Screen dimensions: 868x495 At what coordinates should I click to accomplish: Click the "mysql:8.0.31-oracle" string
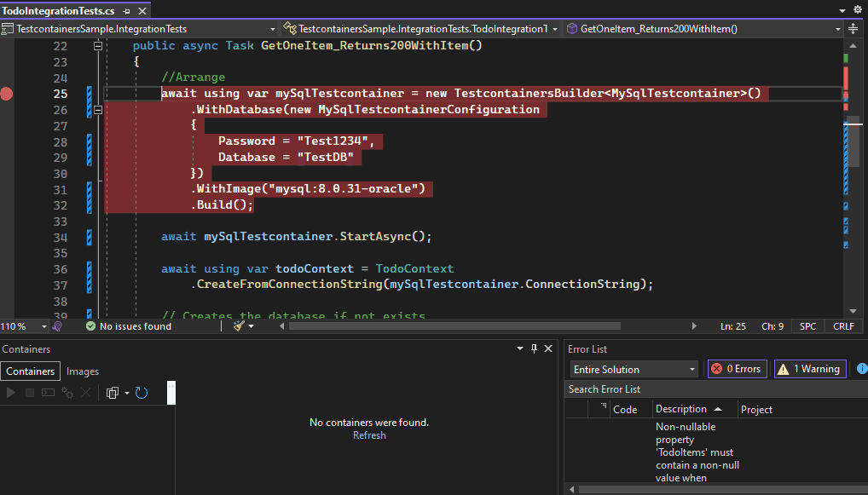coord(344,189)
